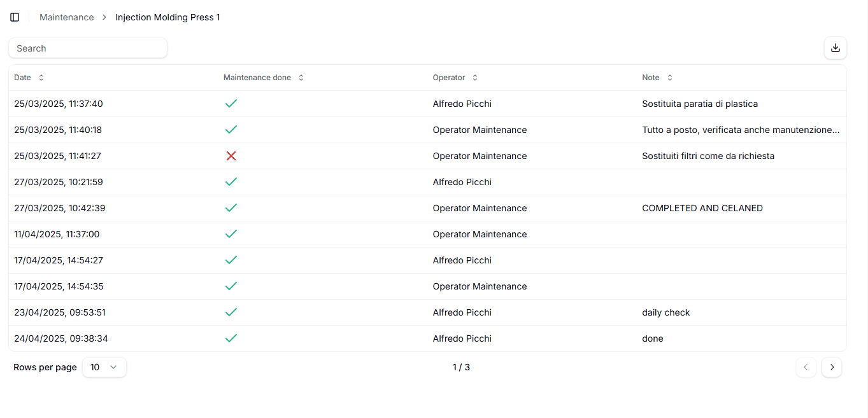Click the download export icon

point(836,48)
